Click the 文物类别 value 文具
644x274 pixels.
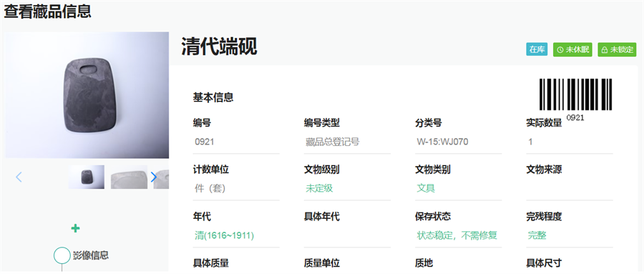(x=426, y=189)
